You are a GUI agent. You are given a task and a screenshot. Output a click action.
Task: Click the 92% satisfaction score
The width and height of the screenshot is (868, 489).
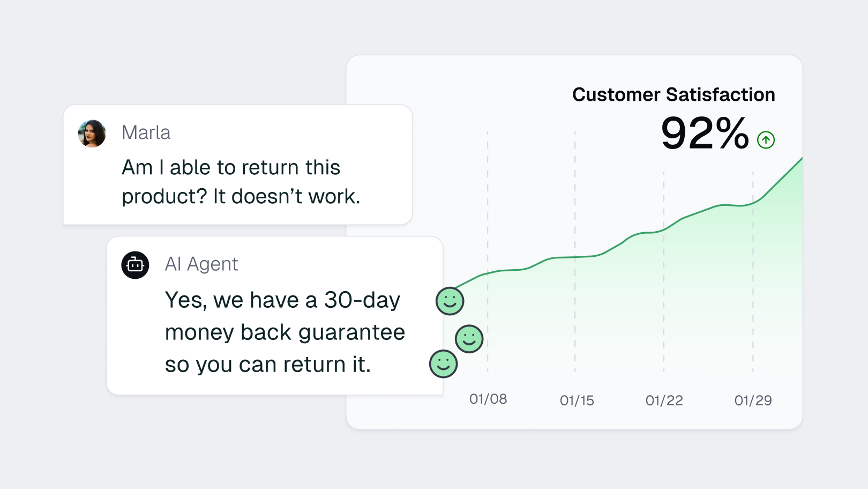click(704, 133)
